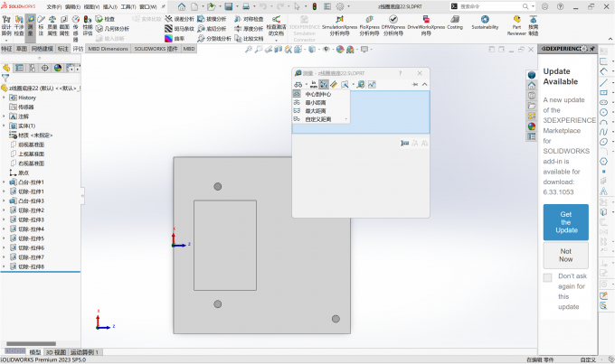
Task: Open 厚度分析 thickness analysis
Action: click(249, 29)
